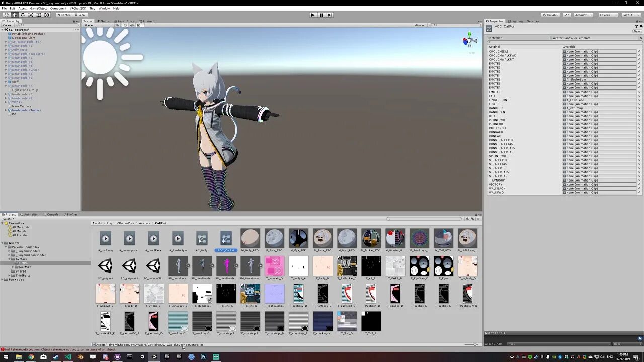Switch to the Console tab
This screenshot has height=362, width=644.
tap(51, 214)
